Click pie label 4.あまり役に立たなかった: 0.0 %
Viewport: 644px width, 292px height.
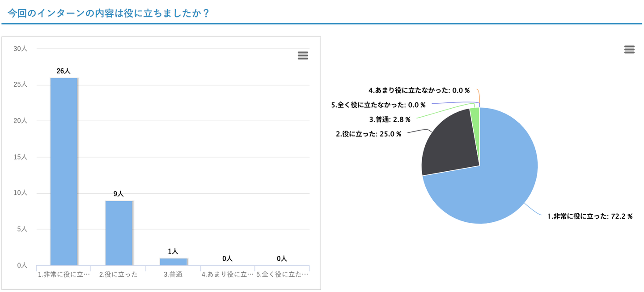419,90
